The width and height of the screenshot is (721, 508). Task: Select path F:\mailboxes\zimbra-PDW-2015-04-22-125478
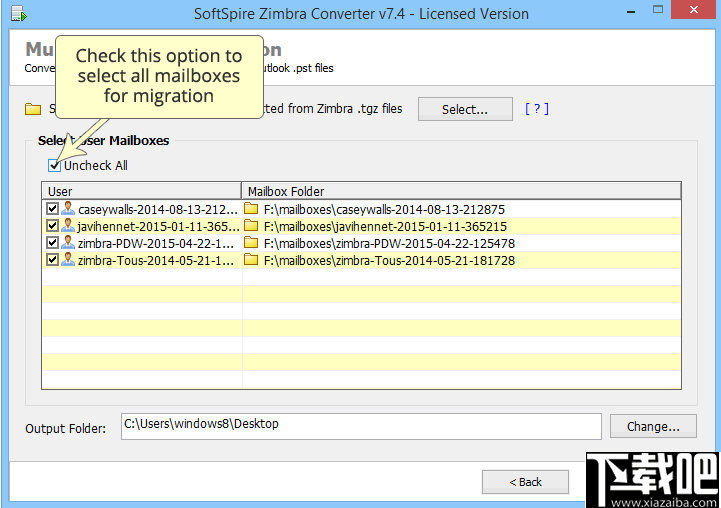point(389,244)
